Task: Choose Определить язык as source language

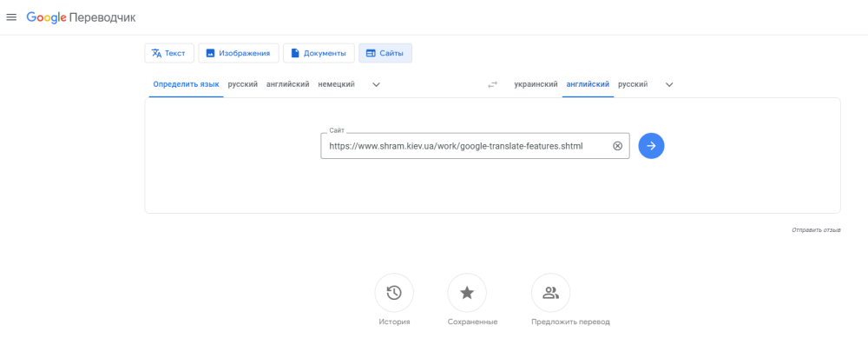Action: coord(186,85)
